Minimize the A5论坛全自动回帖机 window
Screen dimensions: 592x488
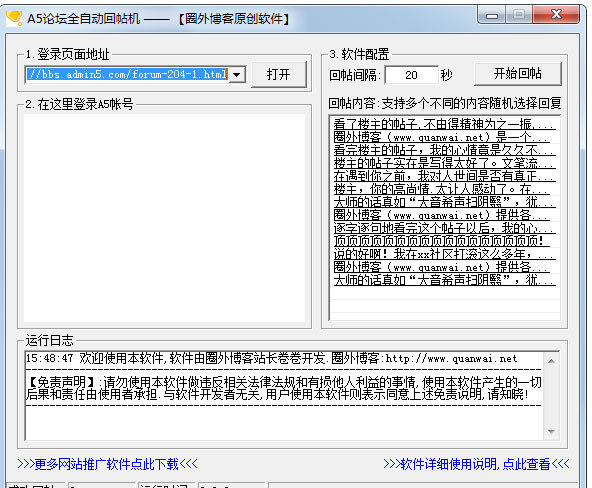492,15
